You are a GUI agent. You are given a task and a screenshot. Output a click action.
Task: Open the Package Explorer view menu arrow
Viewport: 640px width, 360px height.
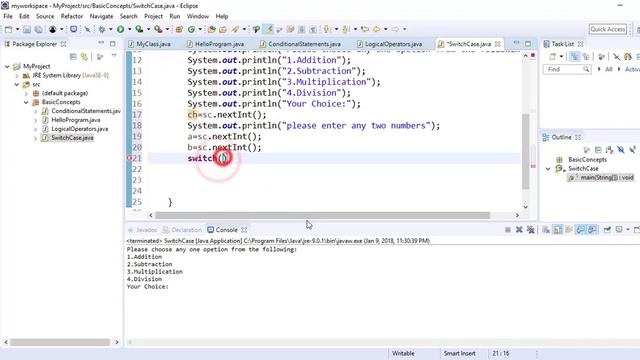click(x=114, y=56)
